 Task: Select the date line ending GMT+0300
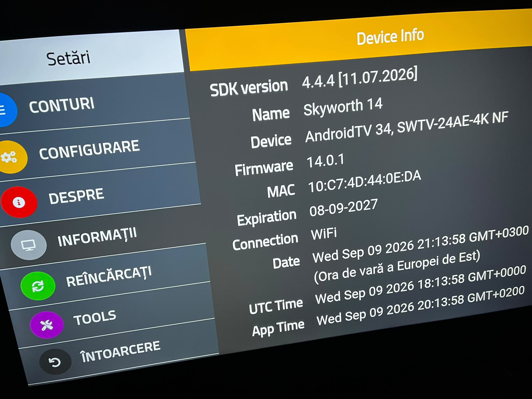coord(421,245)
